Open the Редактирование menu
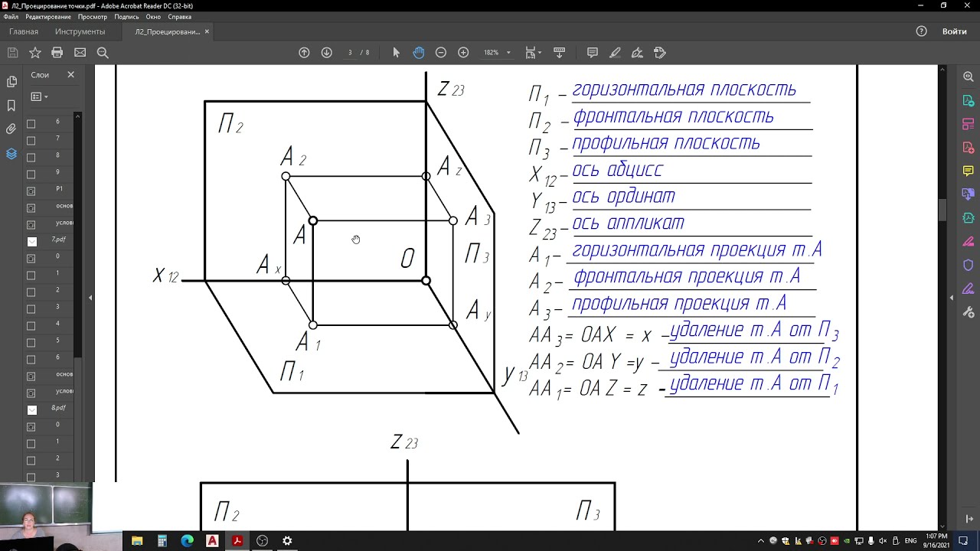 (48, 17)
